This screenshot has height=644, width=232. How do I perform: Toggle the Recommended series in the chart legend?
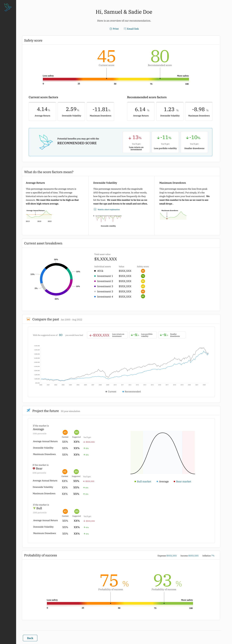(x=131, y=392)
